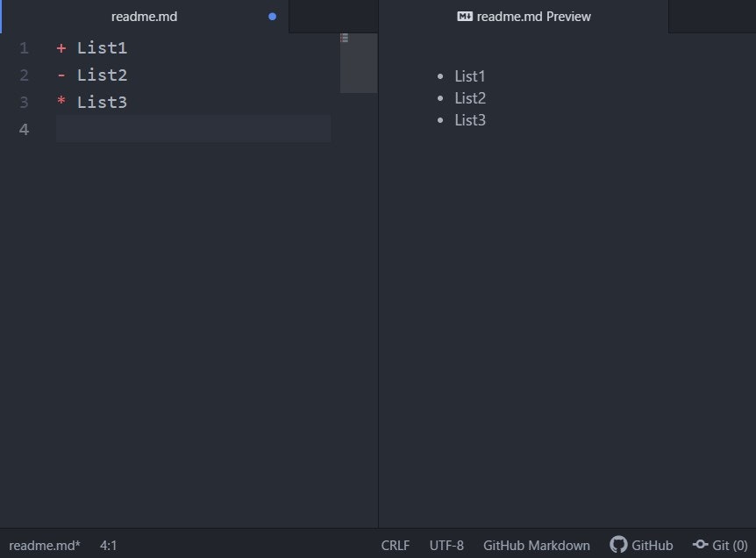This screenshot has width=756, height=558.
Task: Click the readme.md* file name in status bar
Action: click(x=45, y=546)
